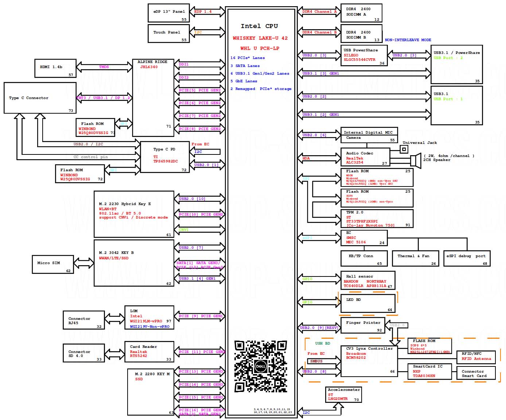Click the SmartCard IC block
Image resolution: width=506 pixels, height=420 pixels.
430,372
